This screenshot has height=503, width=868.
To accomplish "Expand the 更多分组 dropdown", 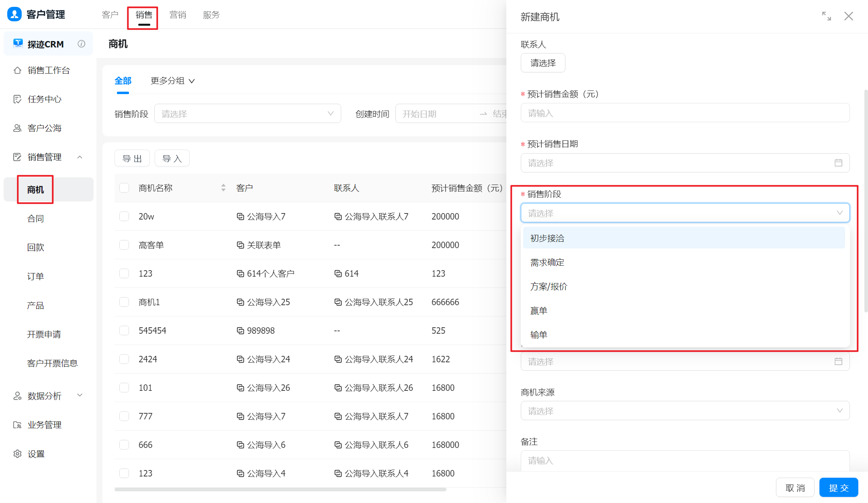I will (x=173, y=81).
